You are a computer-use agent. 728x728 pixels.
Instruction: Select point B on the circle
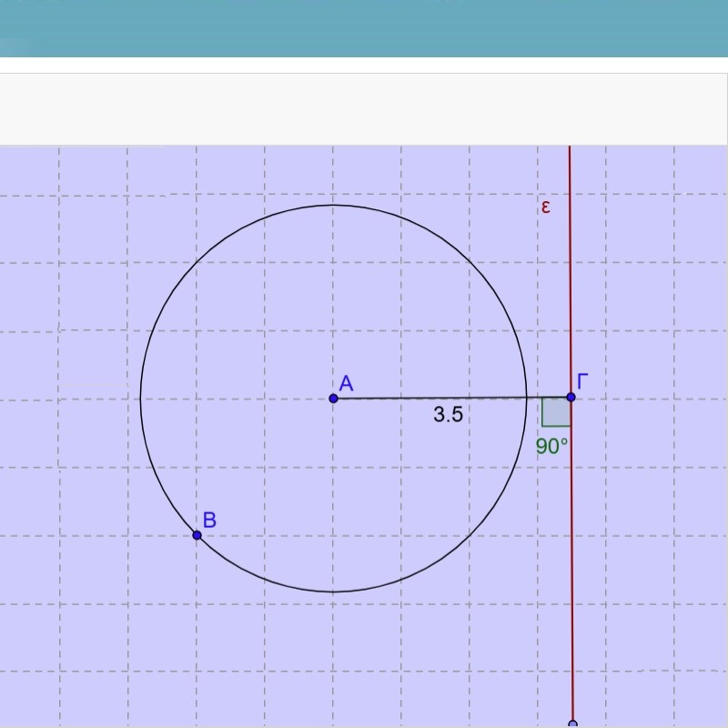click(197, 535)
